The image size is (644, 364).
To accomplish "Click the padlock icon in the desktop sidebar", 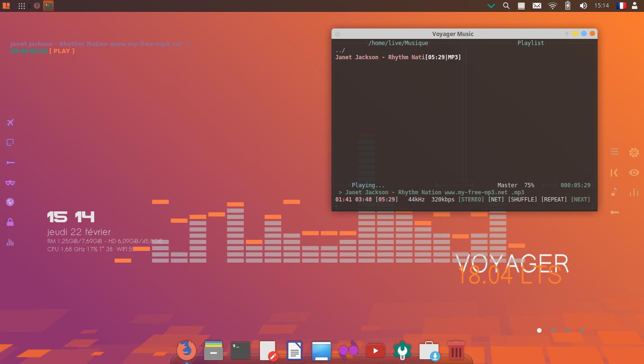I will click(10, 222).
